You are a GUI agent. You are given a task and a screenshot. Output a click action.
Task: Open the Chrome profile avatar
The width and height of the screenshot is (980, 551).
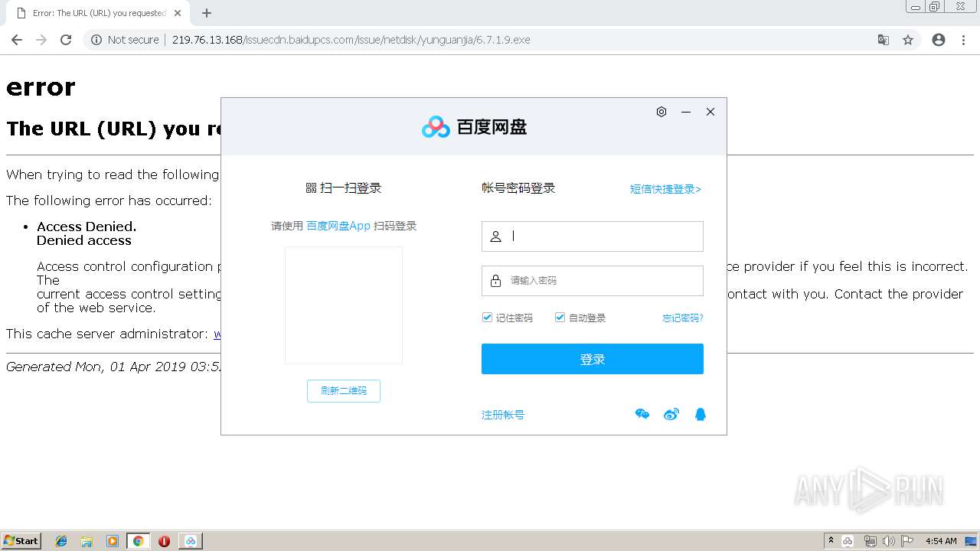[x=939, y=40]
